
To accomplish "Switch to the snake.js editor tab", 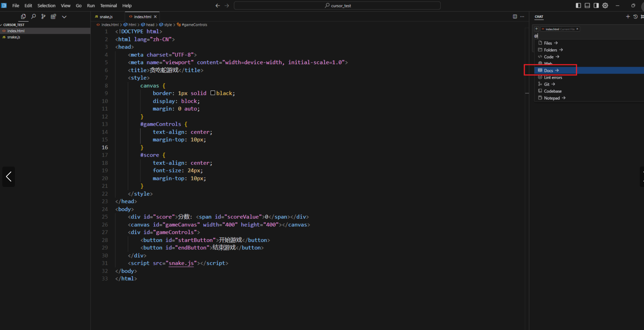I will [106, 17].
